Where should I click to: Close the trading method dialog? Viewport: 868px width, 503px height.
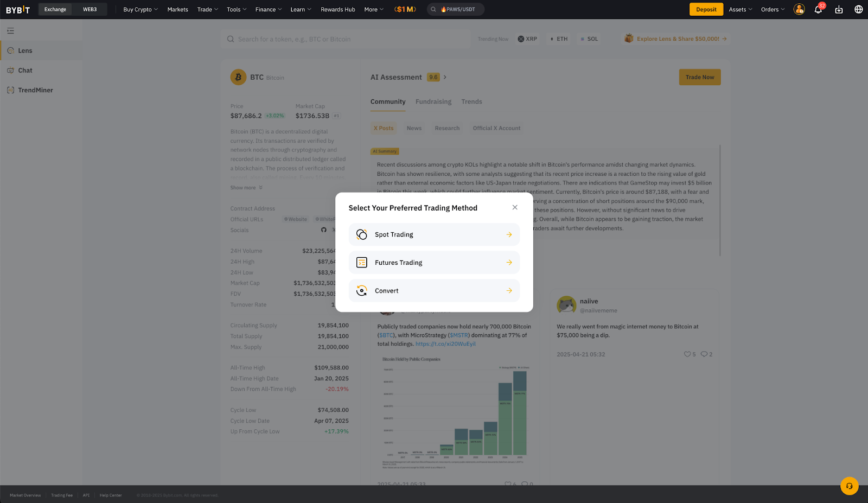(515, 207)
